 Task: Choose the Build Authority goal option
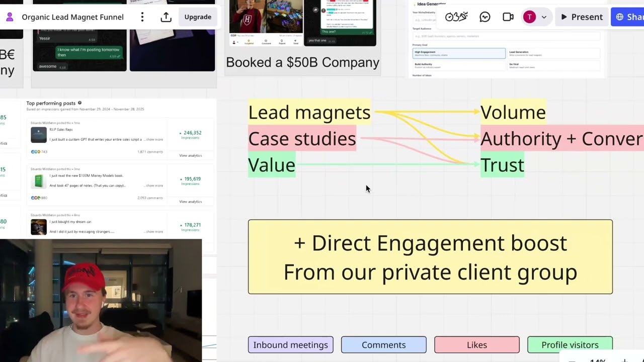coord(459,65)
